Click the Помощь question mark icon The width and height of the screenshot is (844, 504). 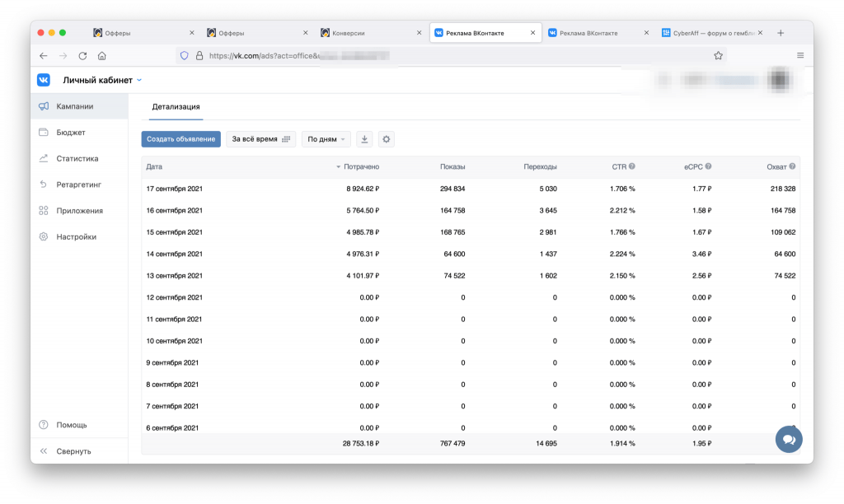coord(44,425)
